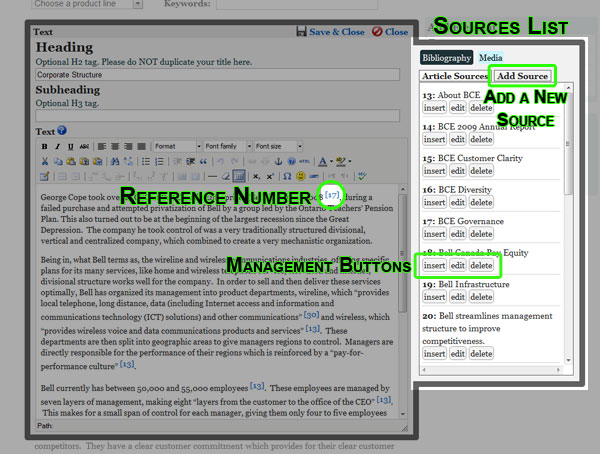Run spellcheck with checkmark icon
Viewport: 600px width, 454px height.
click(362, 176)
